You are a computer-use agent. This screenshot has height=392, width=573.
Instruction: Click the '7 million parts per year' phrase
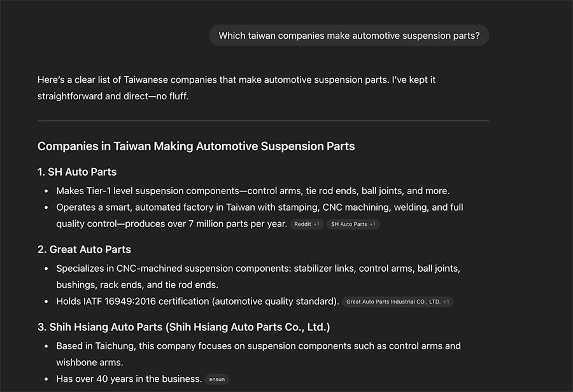click(237, 224)
